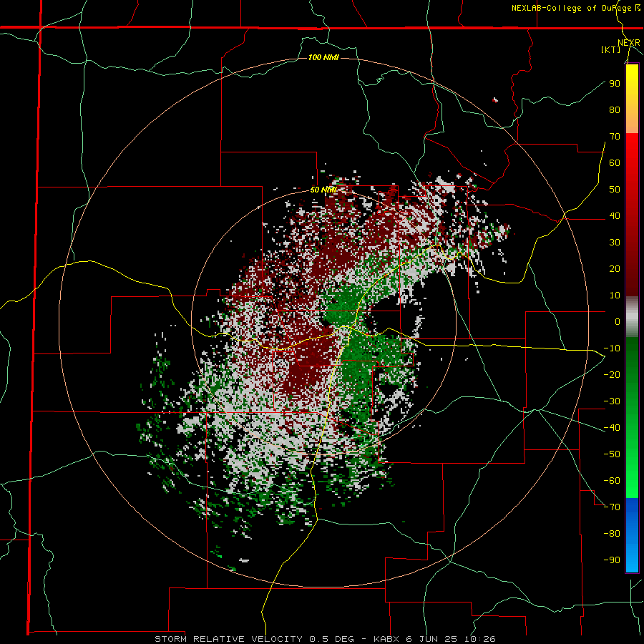
Task: Click the 100 NMI range ring label
Action: coord(323,57)
